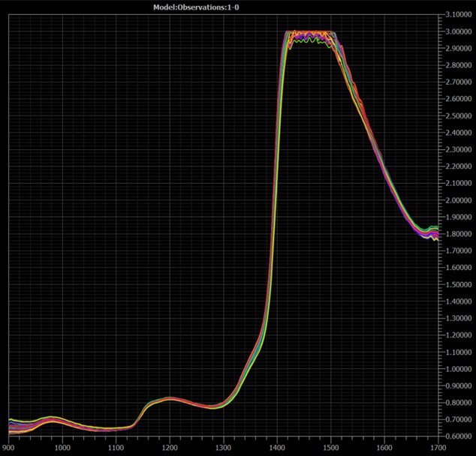The width and height of the screenshot is (476, 456).
Task: Click the 1500 x-axis label
Action: (x=330, y=449)
